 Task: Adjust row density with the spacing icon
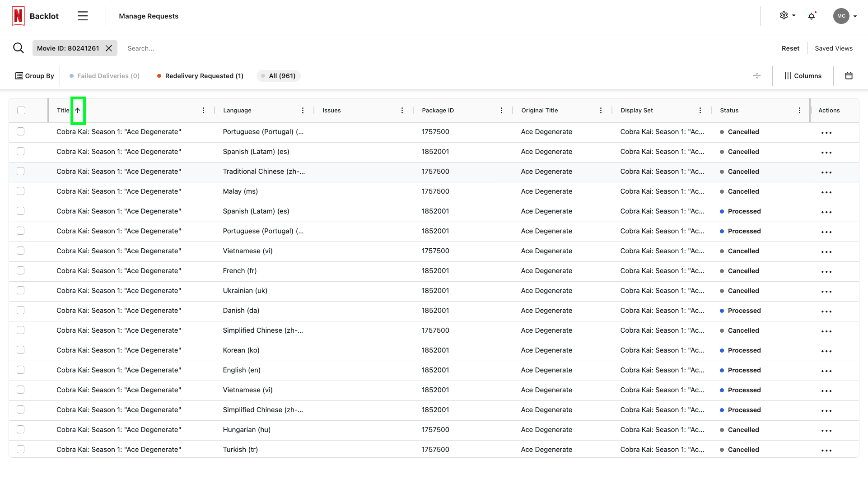757,75
